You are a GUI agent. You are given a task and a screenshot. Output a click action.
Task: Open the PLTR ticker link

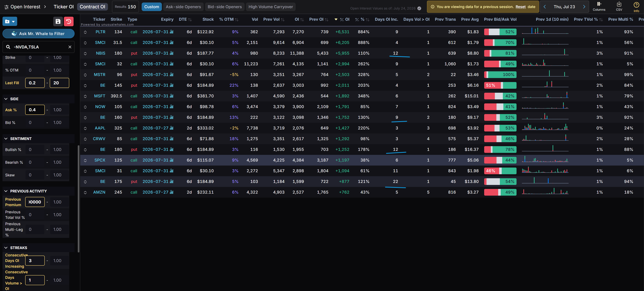[x=100, y=32]
